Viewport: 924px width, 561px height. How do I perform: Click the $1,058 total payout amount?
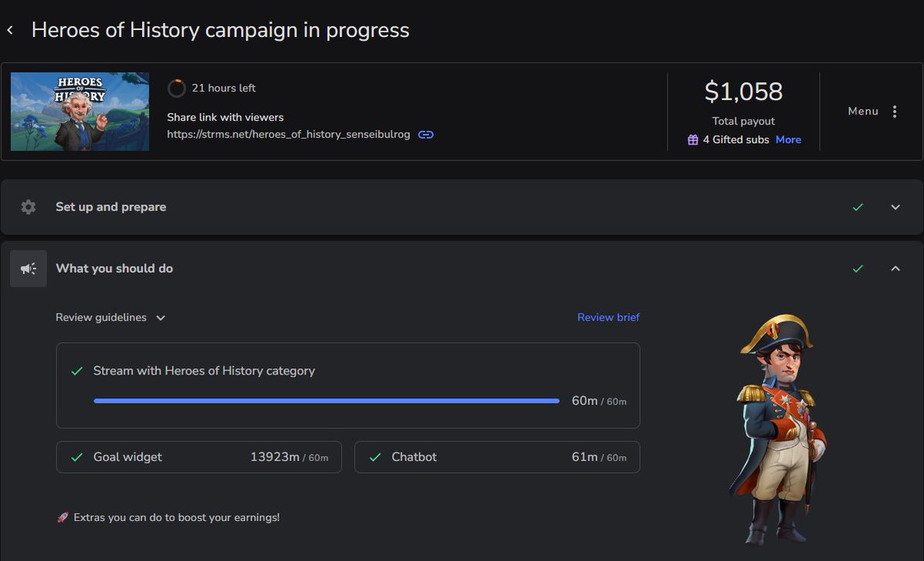click(x=743, y=92)
